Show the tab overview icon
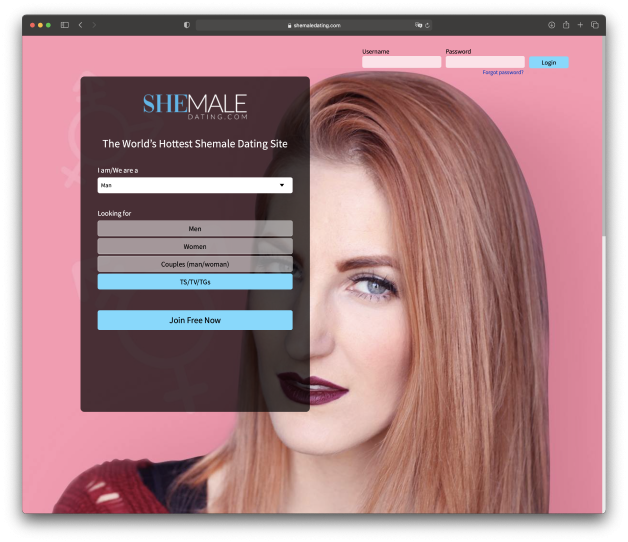Screen dimensions: 628x542 (595, 25)
